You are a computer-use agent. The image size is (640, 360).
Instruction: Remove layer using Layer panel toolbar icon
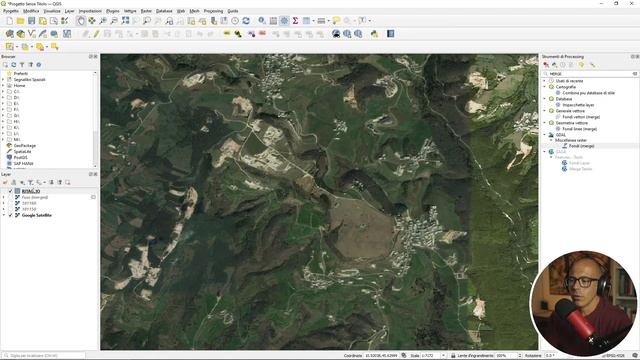[68, 182]
